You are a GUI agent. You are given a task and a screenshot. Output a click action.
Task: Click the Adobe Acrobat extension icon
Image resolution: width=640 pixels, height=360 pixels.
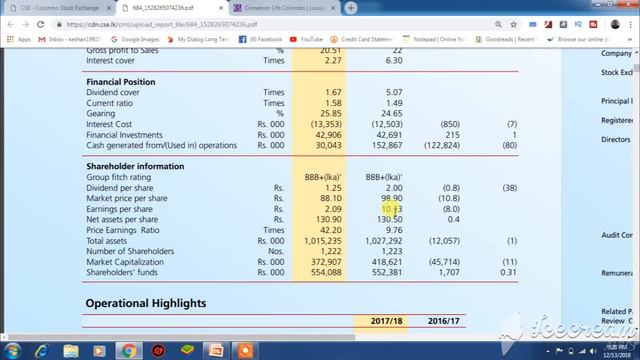(548, 24)
